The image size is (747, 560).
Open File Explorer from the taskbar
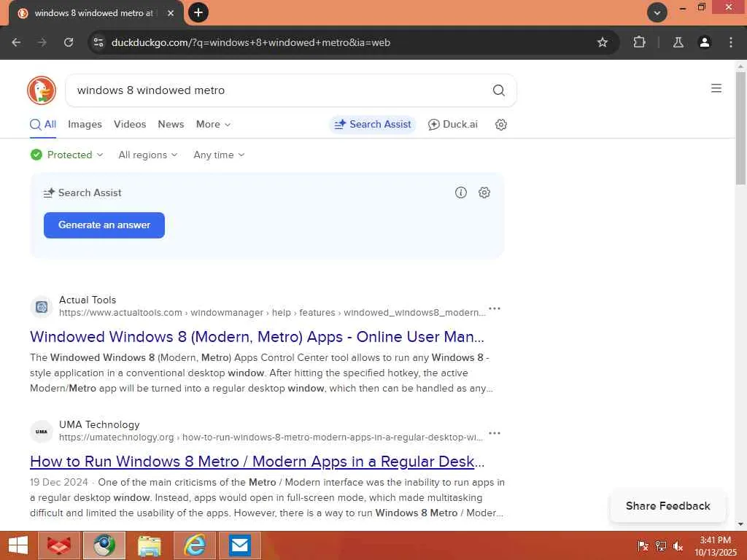click(150, 545)
